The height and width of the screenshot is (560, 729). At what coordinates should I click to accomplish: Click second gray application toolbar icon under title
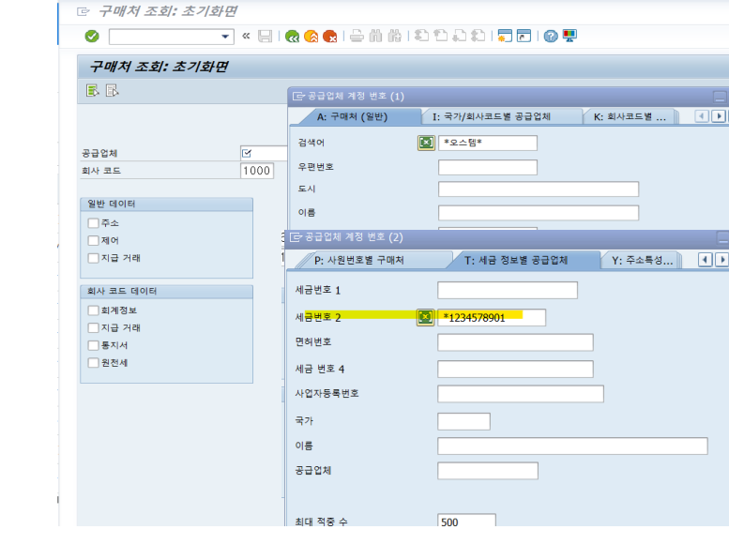[112, 90]
